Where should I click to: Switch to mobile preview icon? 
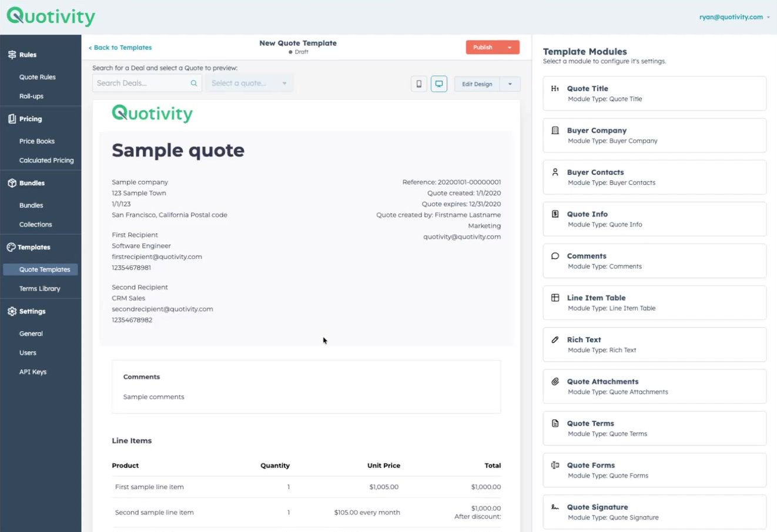point(418,84)
